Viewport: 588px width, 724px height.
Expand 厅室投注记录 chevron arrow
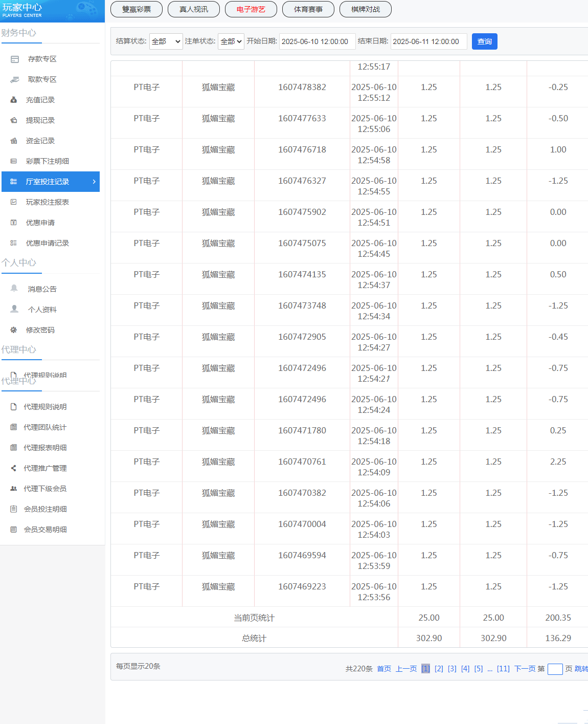(94, 182)
